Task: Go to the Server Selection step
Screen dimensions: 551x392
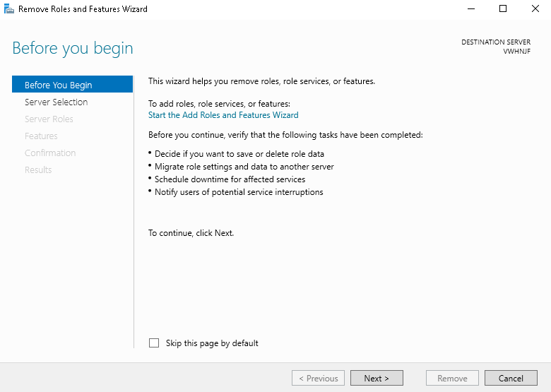Action: coord(56,102)
